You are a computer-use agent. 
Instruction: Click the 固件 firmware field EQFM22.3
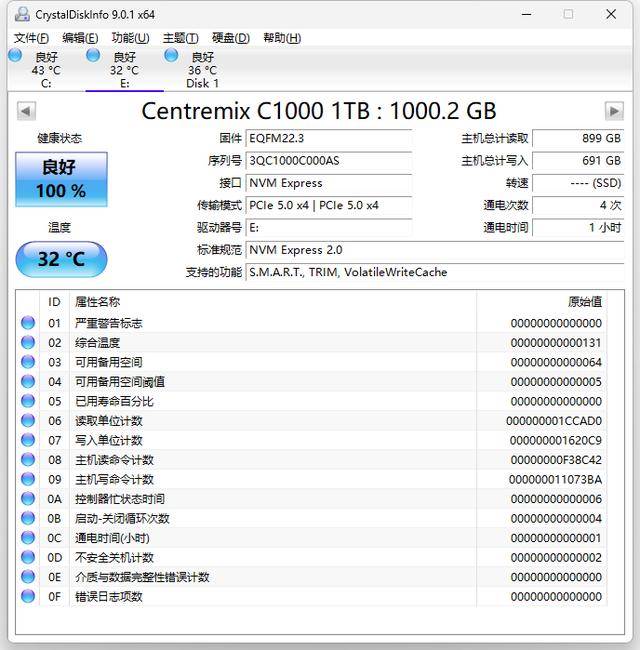[x=329, y=139]
